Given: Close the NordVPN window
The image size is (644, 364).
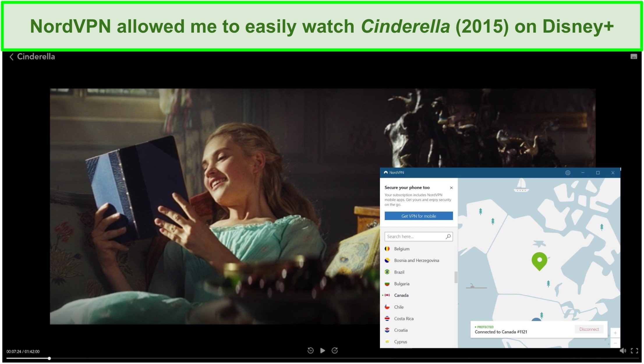Looking at the screenshot, I should [613, 173].
